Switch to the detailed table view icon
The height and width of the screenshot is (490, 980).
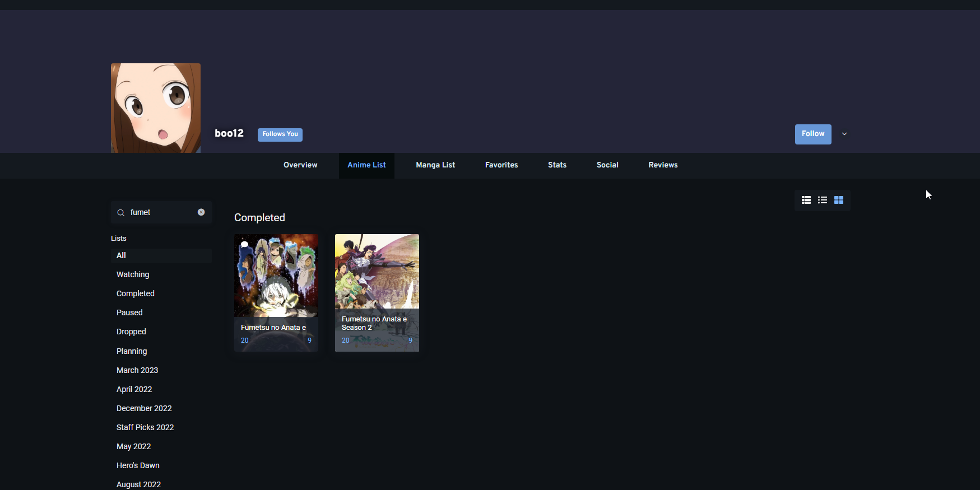(806, 200)
